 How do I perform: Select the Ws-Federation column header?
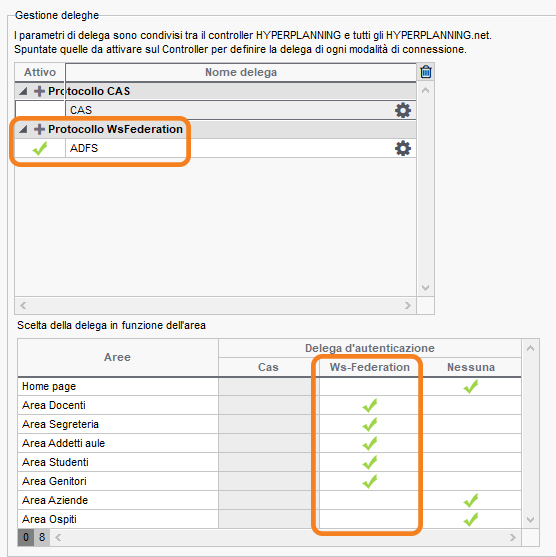(x=369, y=367)
